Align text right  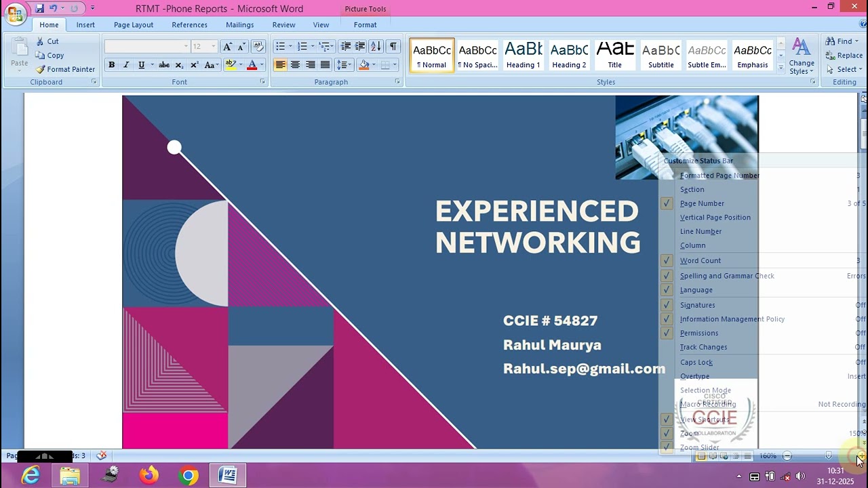tap(310, 65)
